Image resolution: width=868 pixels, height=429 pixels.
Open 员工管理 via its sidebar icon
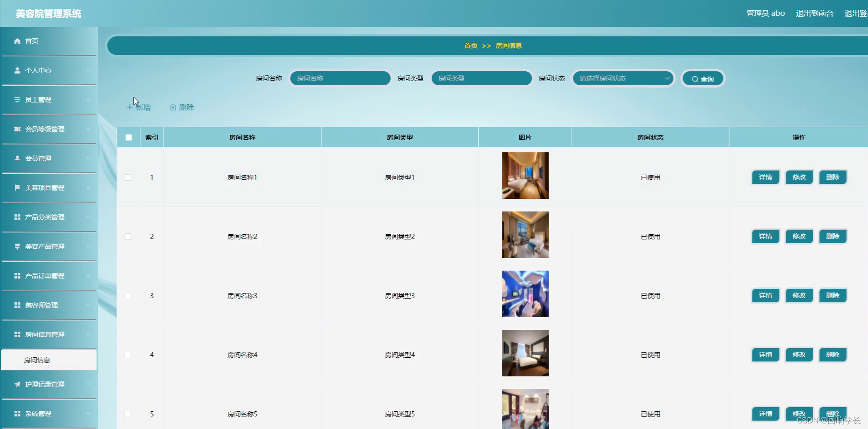tap(17, 99)
